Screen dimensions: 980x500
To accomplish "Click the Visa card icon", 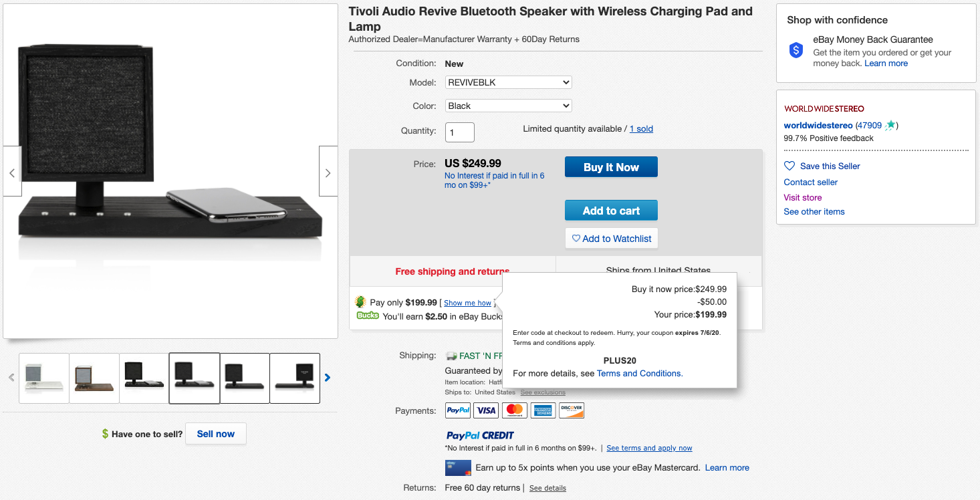I will pos(486,410).
